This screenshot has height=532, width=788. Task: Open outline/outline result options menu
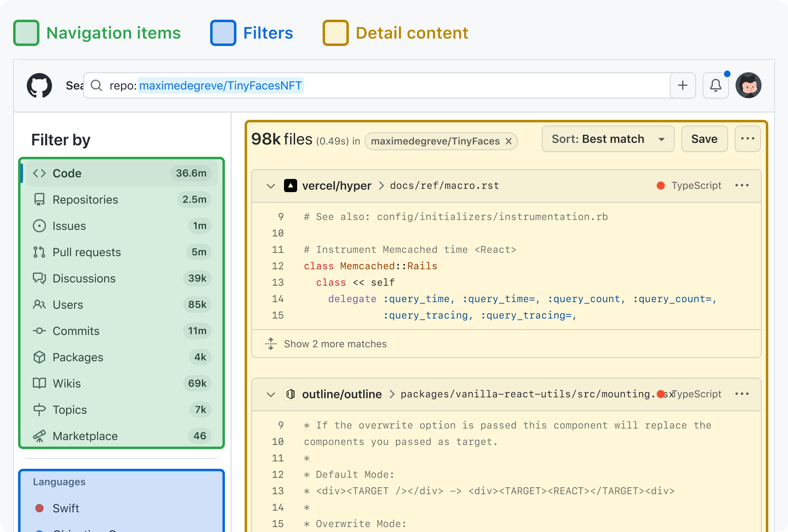pyautogui.click(x=742, y=394)
